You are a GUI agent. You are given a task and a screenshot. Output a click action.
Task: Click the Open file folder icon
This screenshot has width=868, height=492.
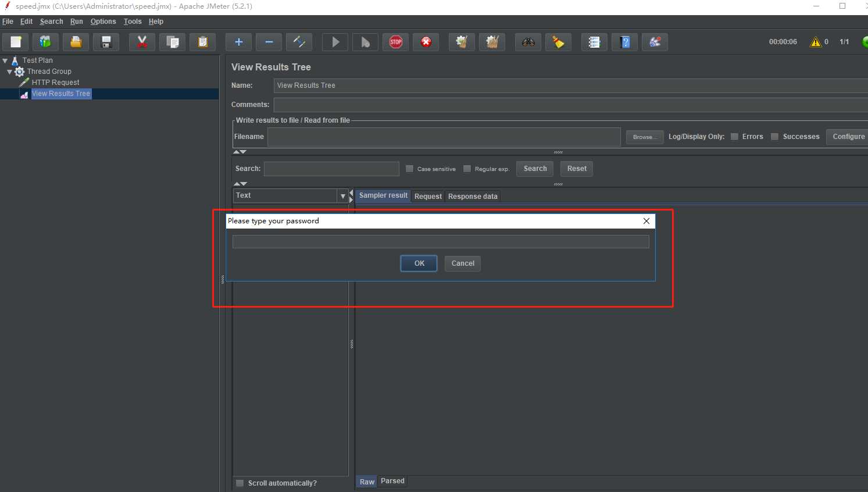tap(76, 42)
